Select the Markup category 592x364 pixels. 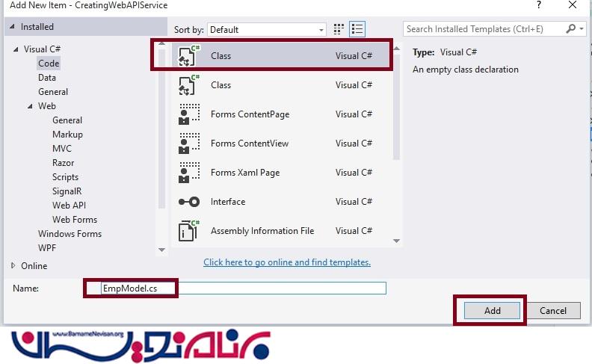(67, 135)
